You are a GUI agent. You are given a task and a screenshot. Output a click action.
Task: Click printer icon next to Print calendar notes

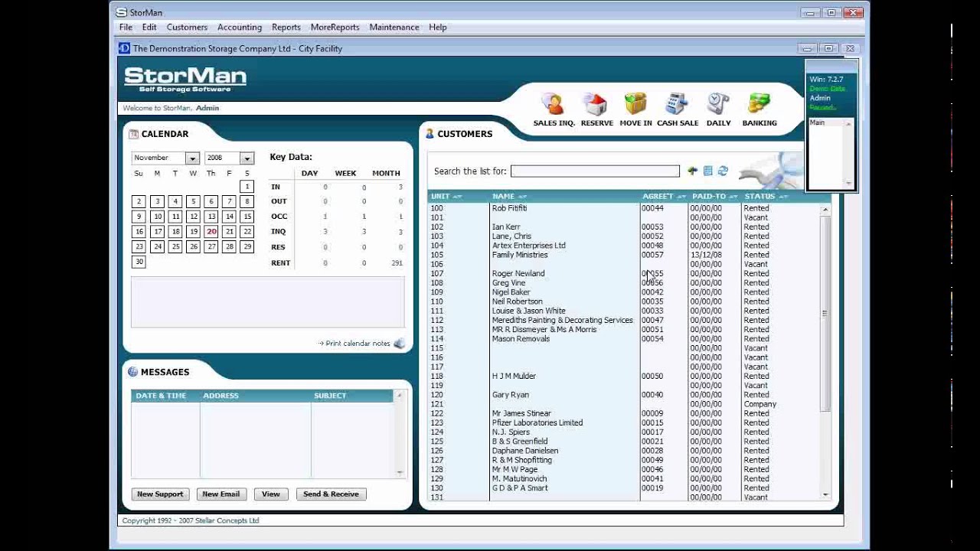coord(400,344)
